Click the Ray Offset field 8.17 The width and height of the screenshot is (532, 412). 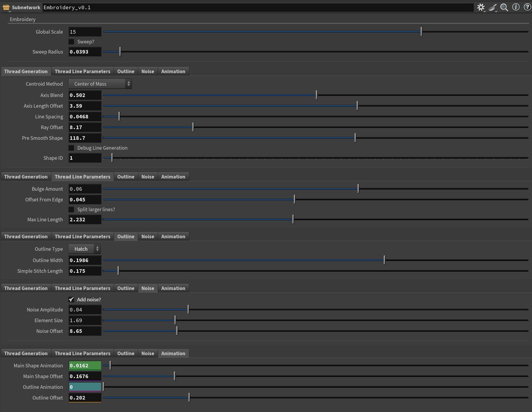click(85, 127)
